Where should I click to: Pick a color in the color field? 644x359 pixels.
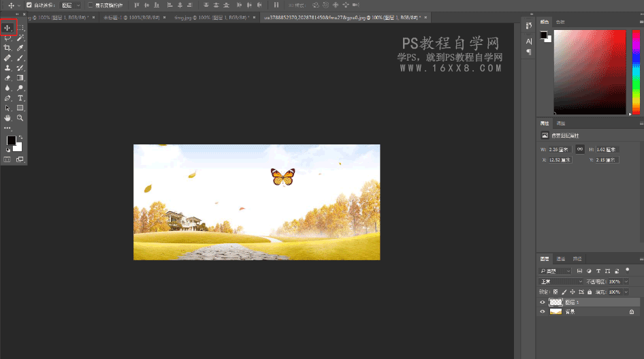click(590, 72)
